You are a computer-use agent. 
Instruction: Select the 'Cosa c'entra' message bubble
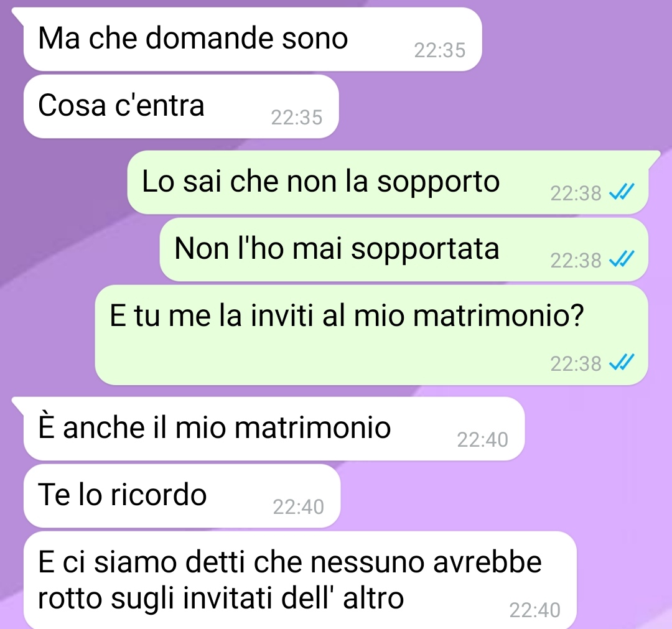click(181, 106)
